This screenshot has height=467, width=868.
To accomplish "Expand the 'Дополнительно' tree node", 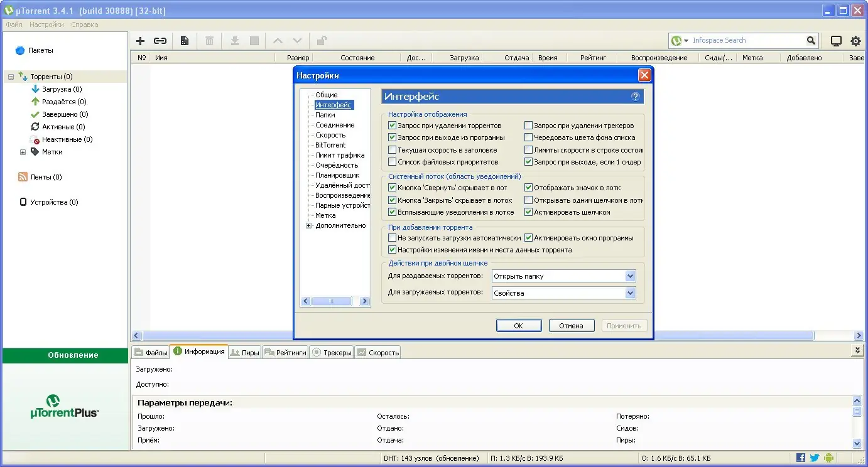I will [x=309, y=225].
